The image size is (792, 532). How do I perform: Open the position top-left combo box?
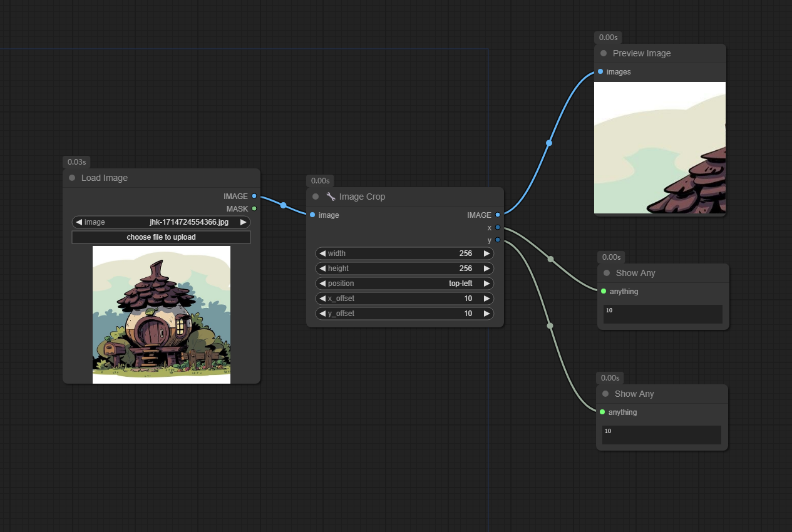click(404, 284)
